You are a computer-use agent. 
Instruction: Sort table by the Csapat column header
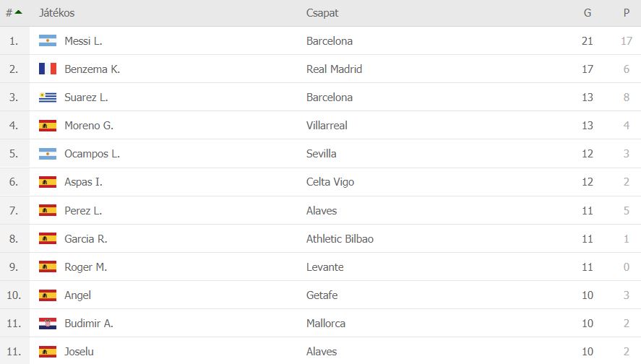coord(322,13)
